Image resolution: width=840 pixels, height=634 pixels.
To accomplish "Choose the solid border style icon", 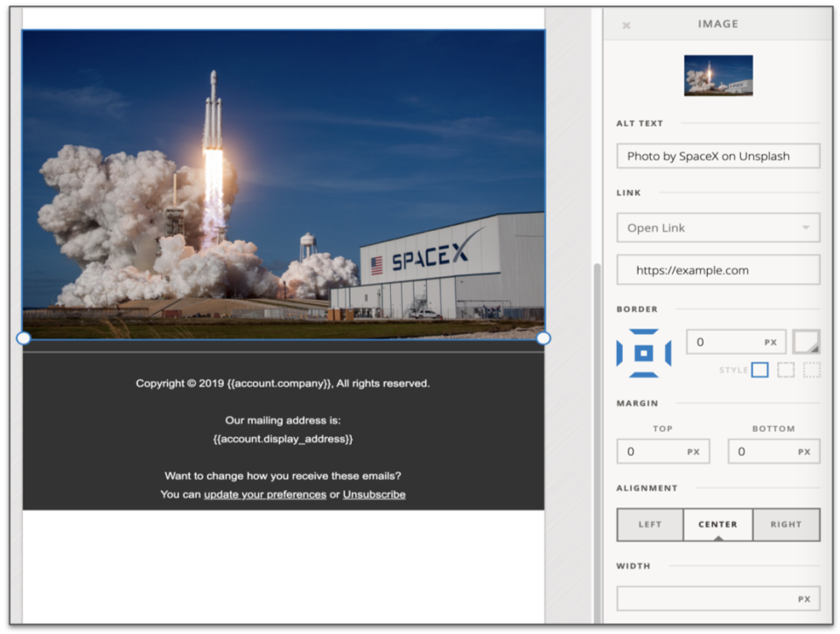I will 760,369.
